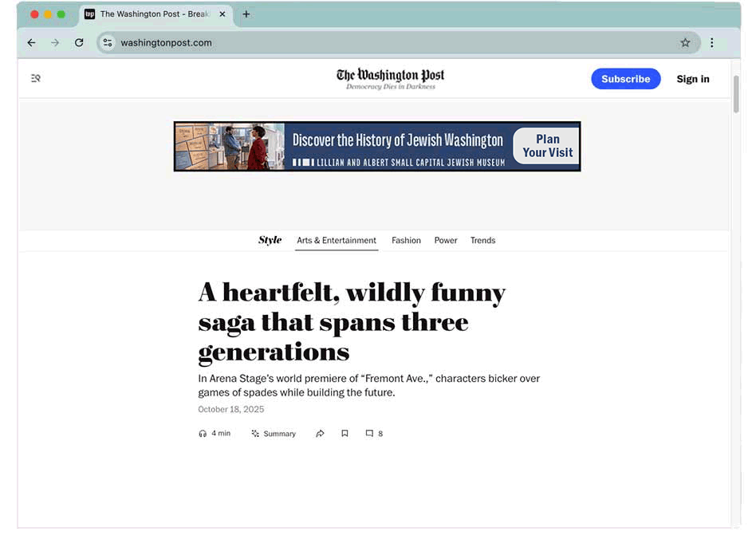Screen dimensions: 756x543
Task: Click the headphones listen icon
Action: [203, 434]
